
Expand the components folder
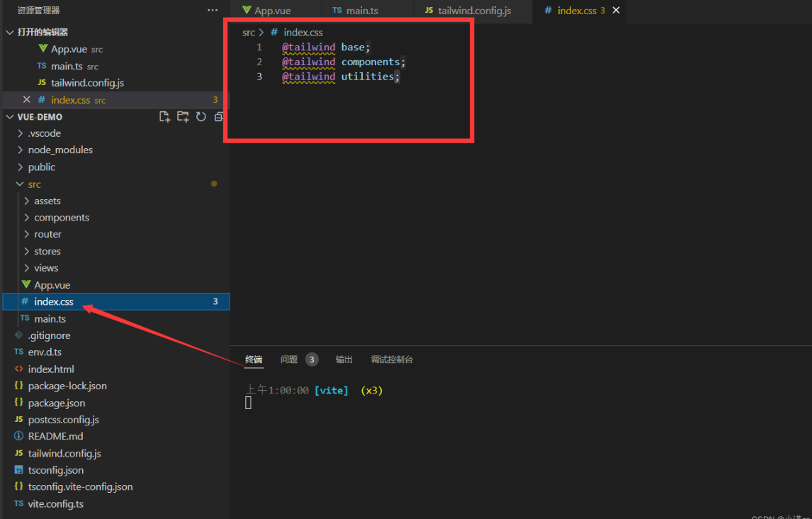[61, 218]
